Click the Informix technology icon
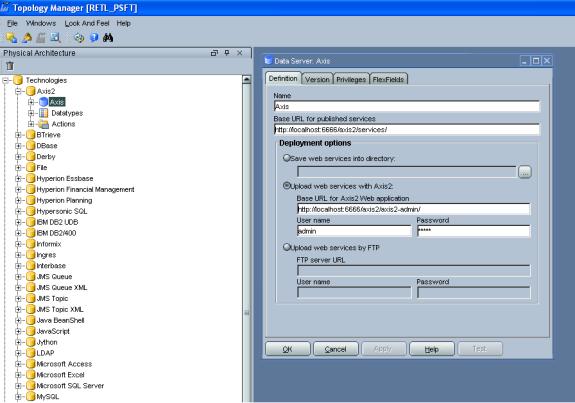Image resolution: width=575 pixels, height=403 pixels. 31,244
